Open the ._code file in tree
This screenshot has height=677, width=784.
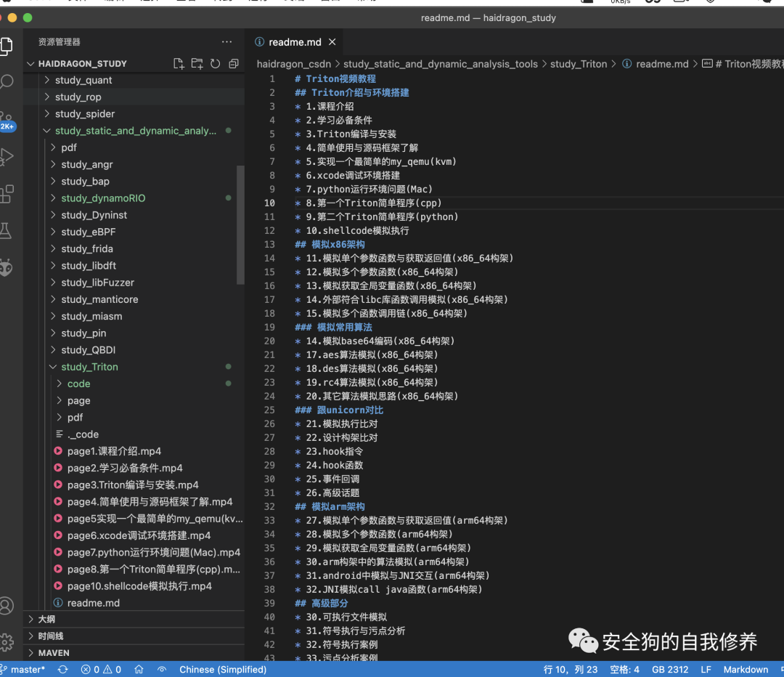click(x=83, y=434)
